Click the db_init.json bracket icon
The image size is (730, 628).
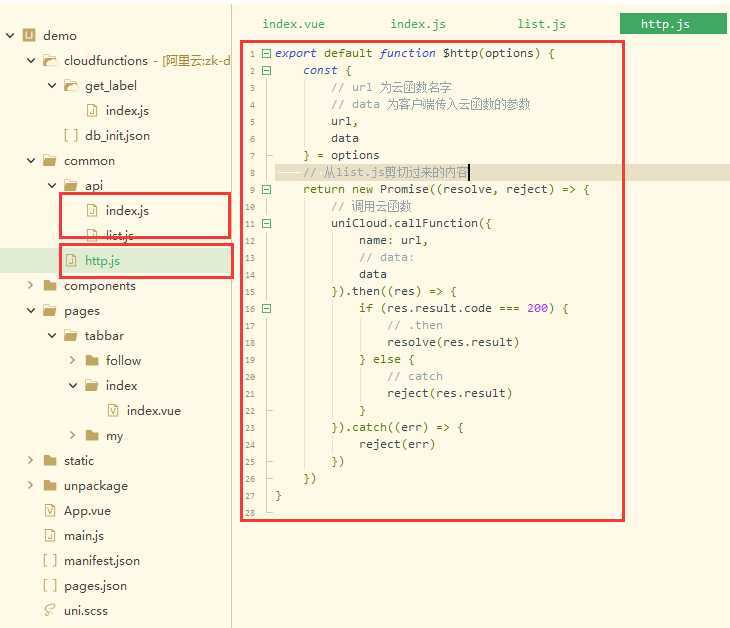tap(71, 135)
